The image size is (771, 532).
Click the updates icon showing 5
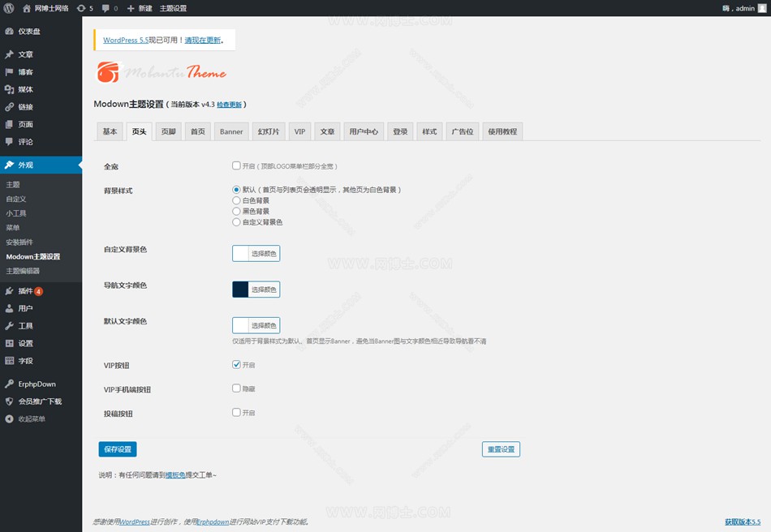(x=82, y=8)
